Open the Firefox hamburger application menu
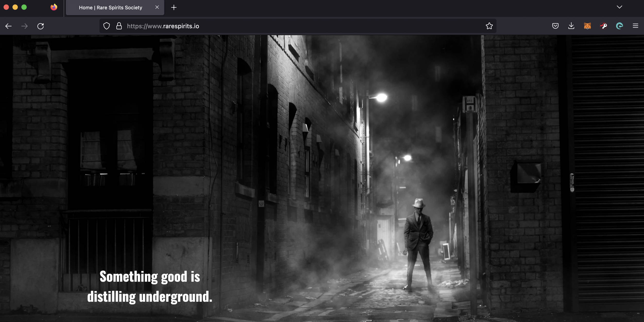This screenshot has width=644, height=322. click(x=635, y=26)
